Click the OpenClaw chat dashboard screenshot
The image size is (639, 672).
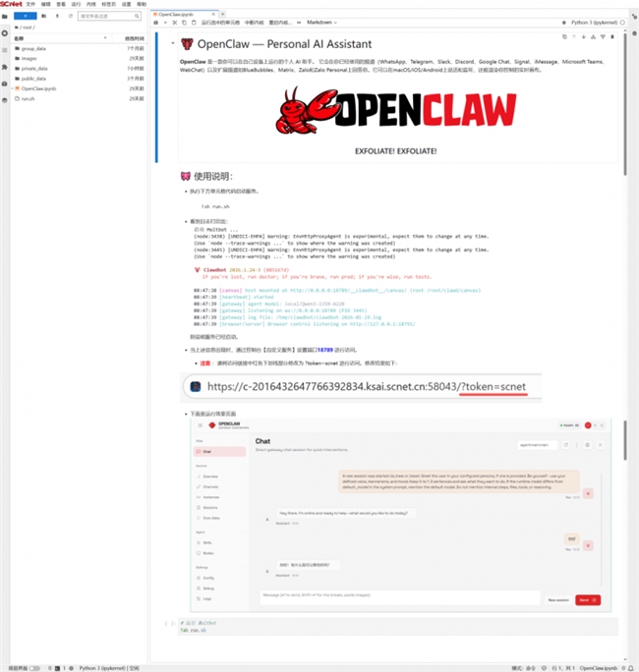(400, 516)
